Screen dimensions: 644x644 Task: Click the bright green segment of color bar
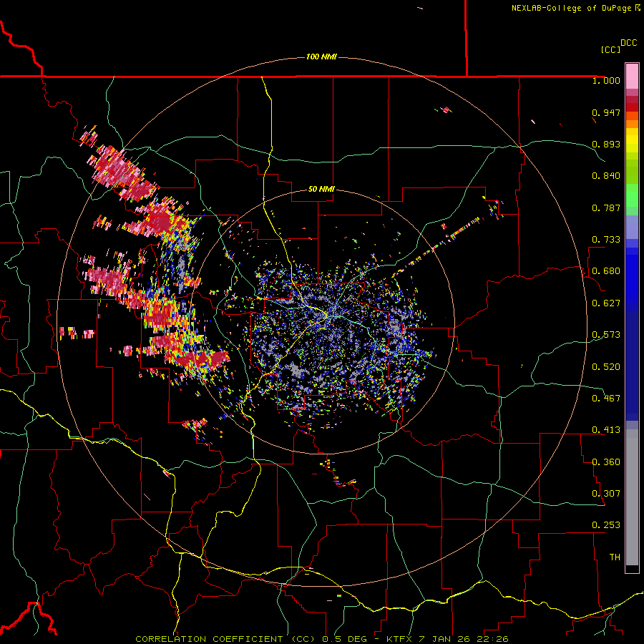pyautogui.click(x=632, y=195)
